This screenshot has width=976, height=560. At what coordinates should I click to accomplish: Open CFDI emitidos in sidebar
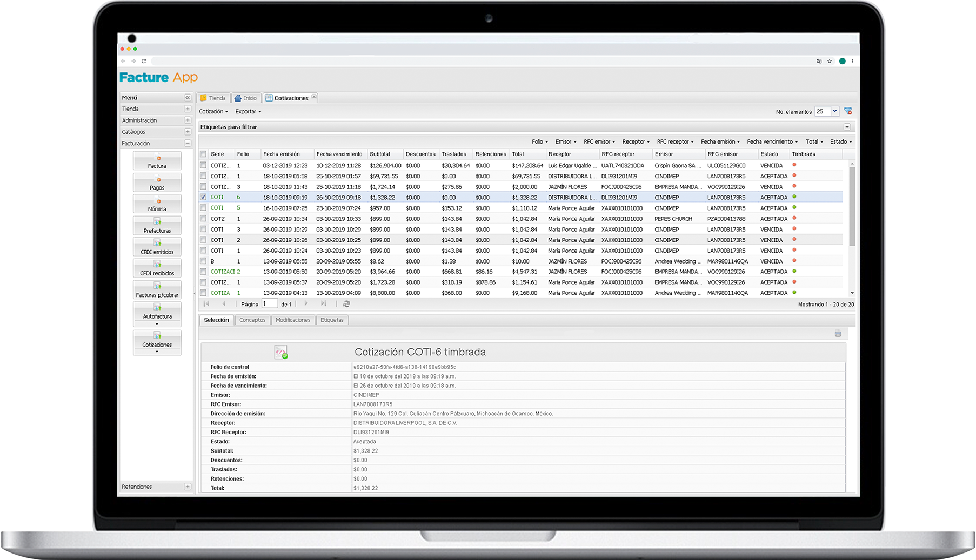point(157,247)
